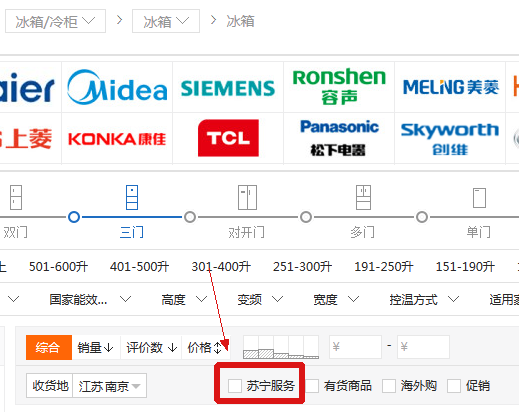This screenshot has width=519, height=412.
Task: Open the 江苏南京 delivery location dropdown
Action: pyautogui.click(x=109, y=386)
